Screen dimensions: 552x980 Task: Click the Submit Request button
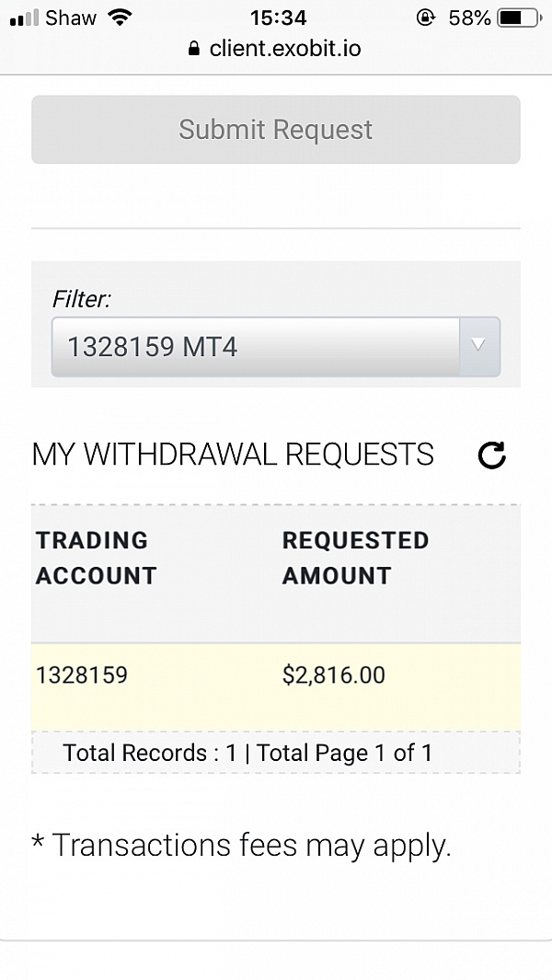(x=276, y=130)
